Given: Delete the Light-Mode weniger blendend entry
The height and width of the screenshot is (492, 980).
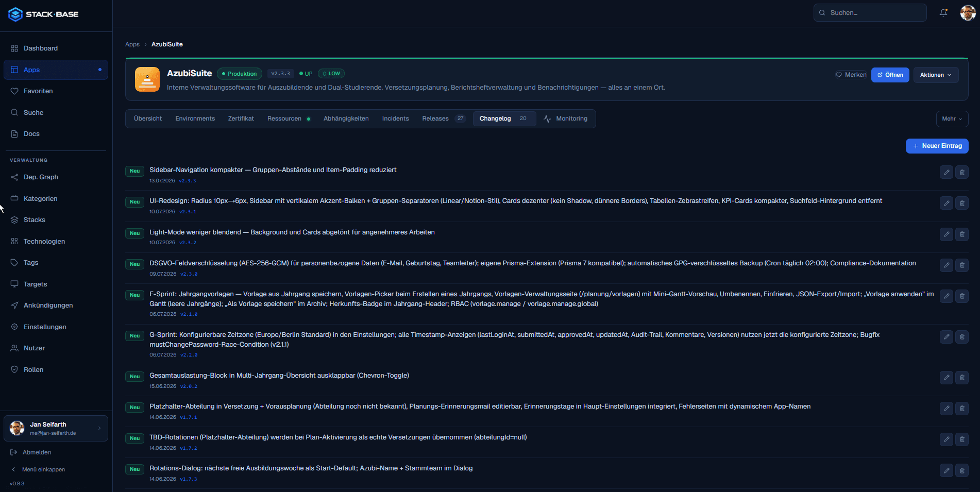Looking at the screenshot, I should 962,234.
